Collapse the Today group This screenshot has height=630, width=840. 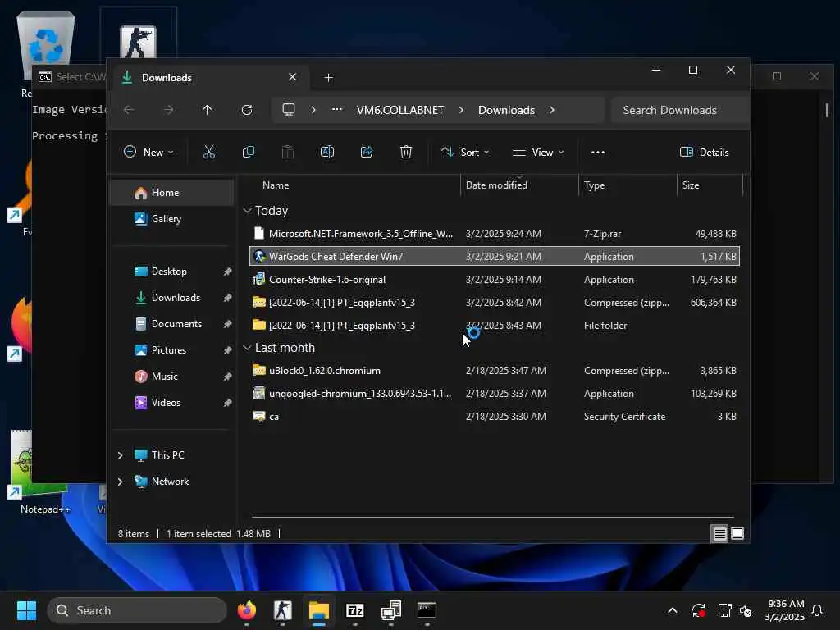click(x=247, y=211)
